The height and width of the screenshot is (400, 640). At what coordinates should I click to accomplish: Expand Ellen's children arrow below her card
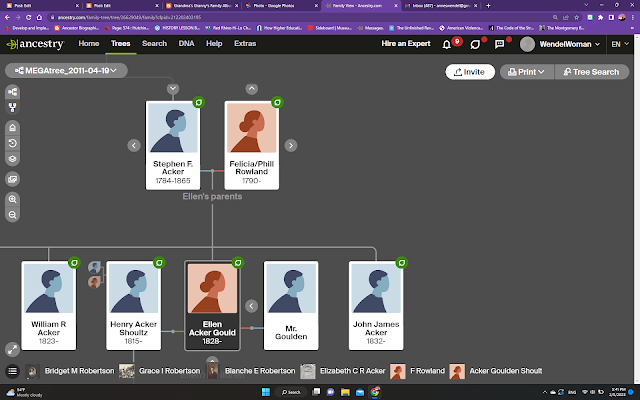point(212,361)
